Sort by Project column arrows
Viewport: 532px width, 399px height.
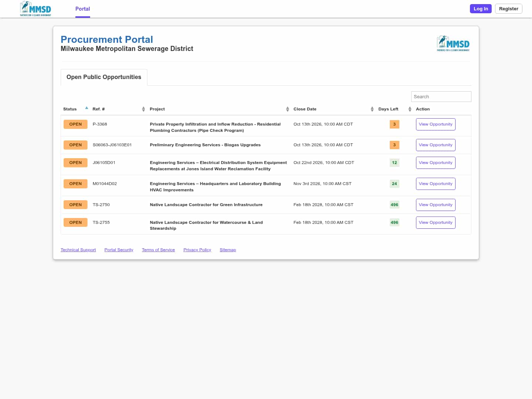287,109
